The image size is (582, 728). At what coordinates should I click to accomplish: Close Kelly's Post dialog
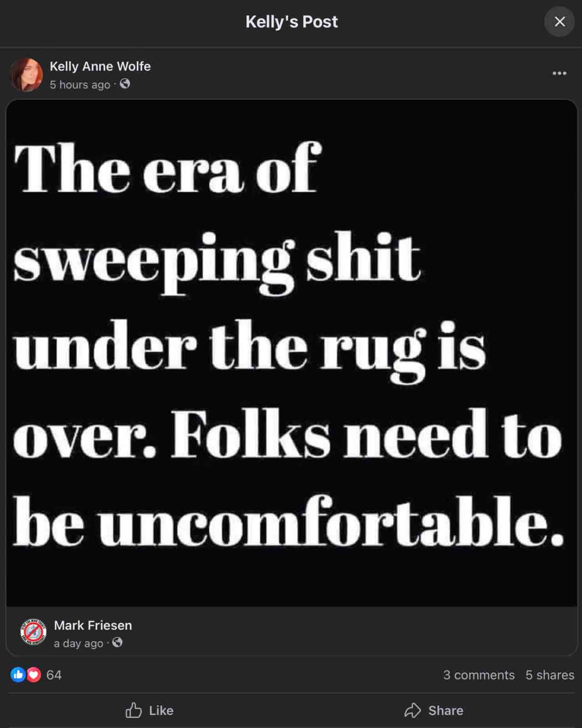(x=560, y=21)
